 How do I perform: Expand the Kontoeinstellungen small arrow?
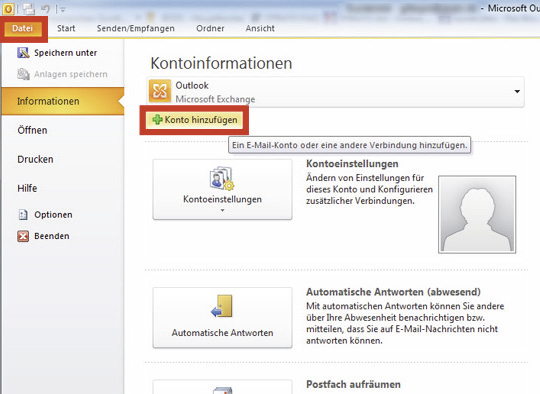222,210
